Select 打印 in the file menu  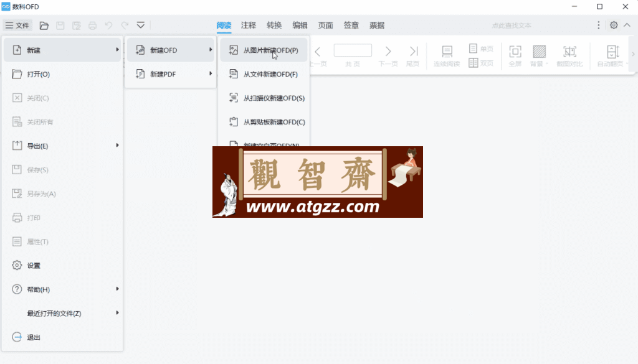click(63, 218)
